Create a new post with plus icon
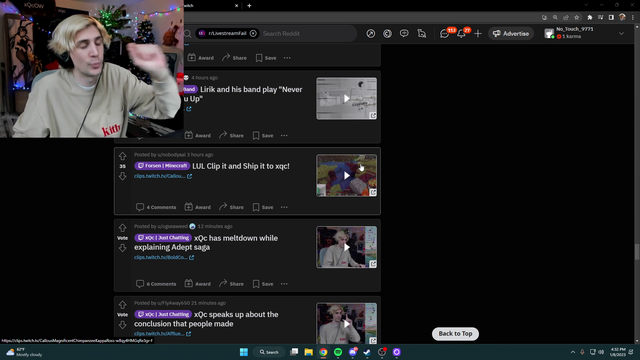The image size is (640, 360). click(x=478, y=33)
